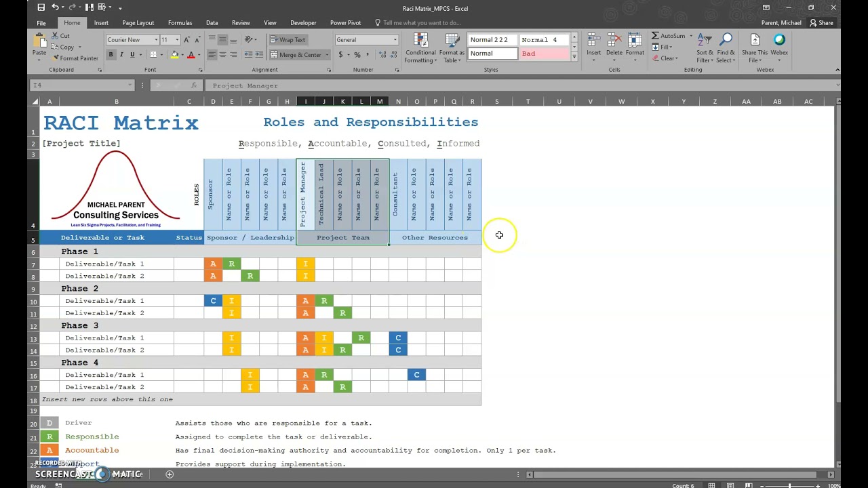Apply Comma Style format

point(367,55)
